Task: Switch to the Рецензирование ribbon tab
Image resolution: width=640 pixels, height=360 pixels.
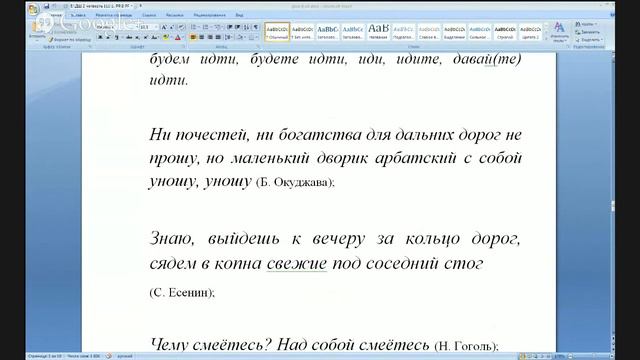Action: pos(209,15)
